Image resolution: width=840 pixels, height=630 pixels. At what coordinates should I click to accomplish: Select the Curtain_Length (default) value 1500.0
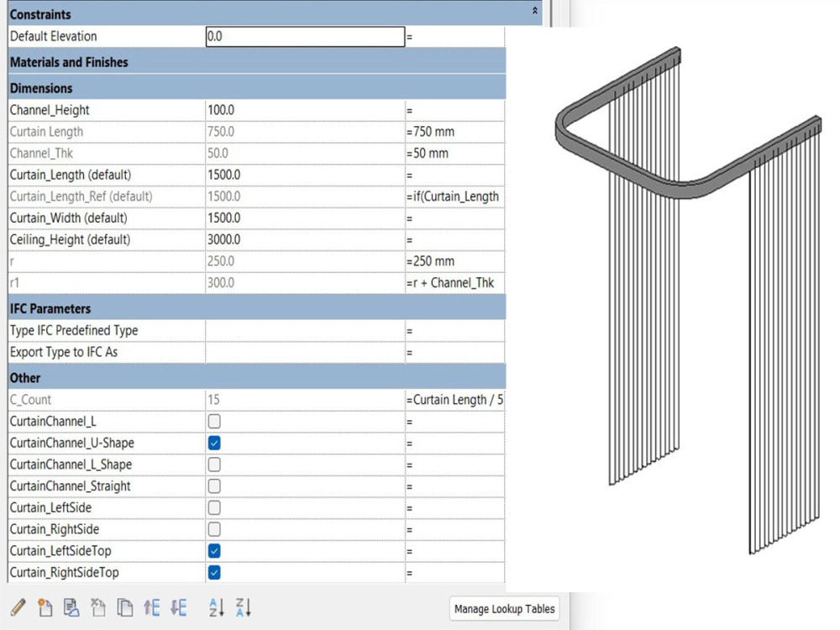click(224, 176)
